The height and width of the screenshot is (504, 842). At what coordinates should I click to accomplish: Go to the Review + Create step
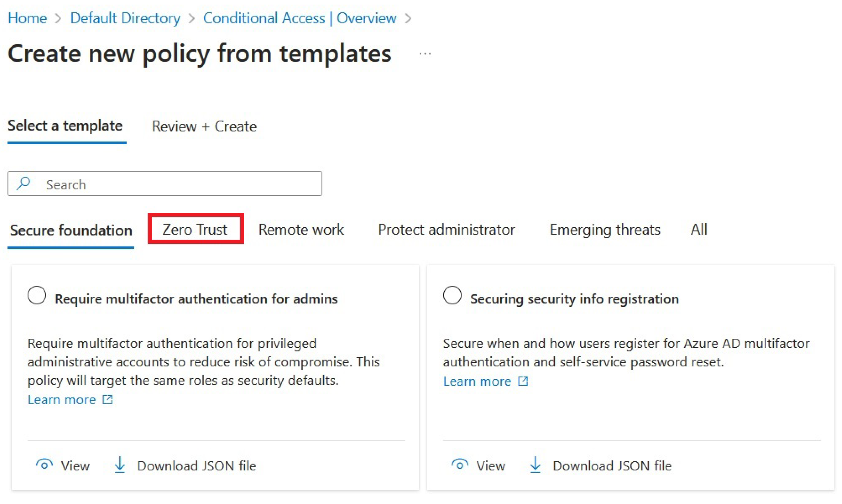tap(204, 126)
